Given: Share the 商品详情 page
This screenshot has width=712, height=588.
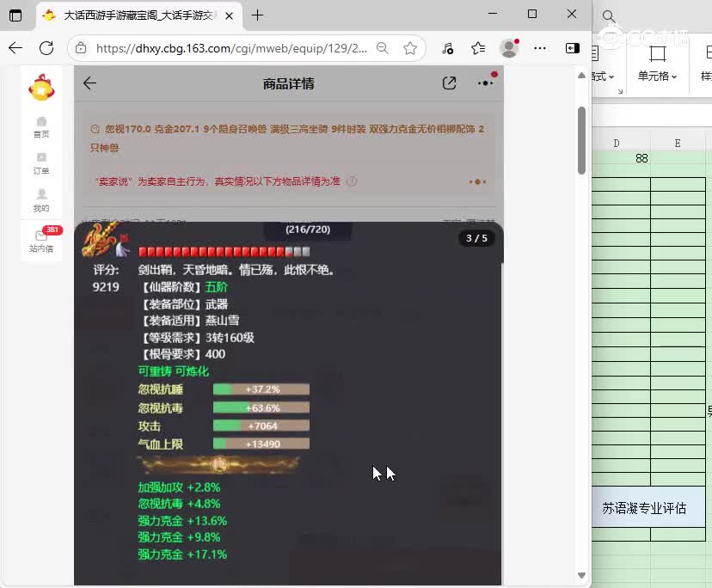Looking at the screenshot, I should click(x=449, y=83).
